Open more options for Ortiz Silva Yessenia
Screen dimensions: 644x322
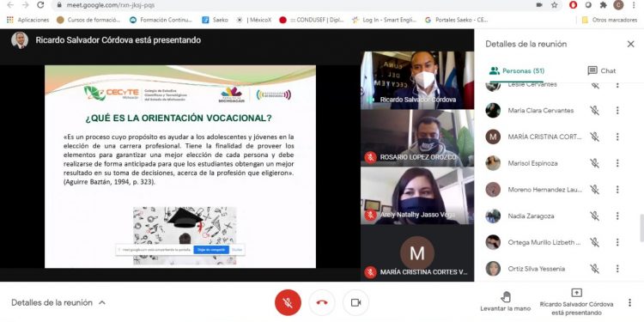[617, 269]
